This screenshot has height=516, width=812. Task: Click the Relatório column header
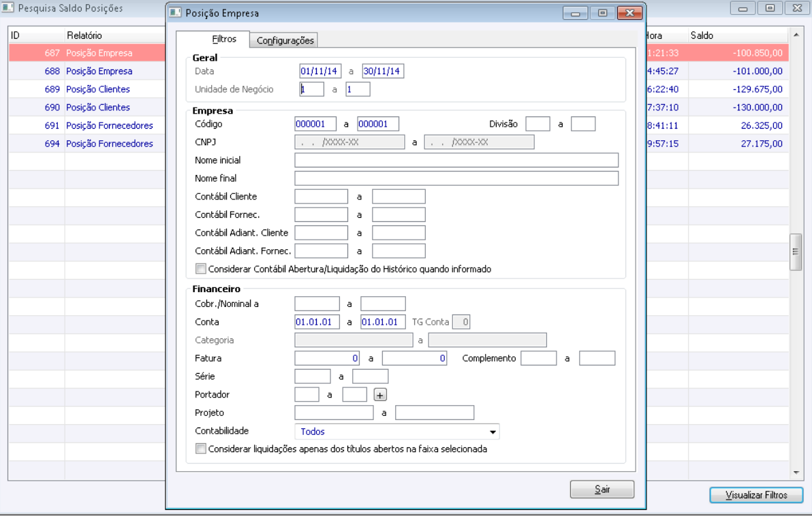(x=115, y=35)
